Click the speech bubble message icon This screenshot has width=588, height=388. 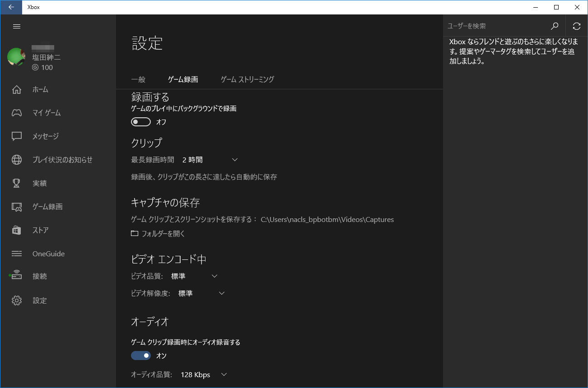(17, 136)
